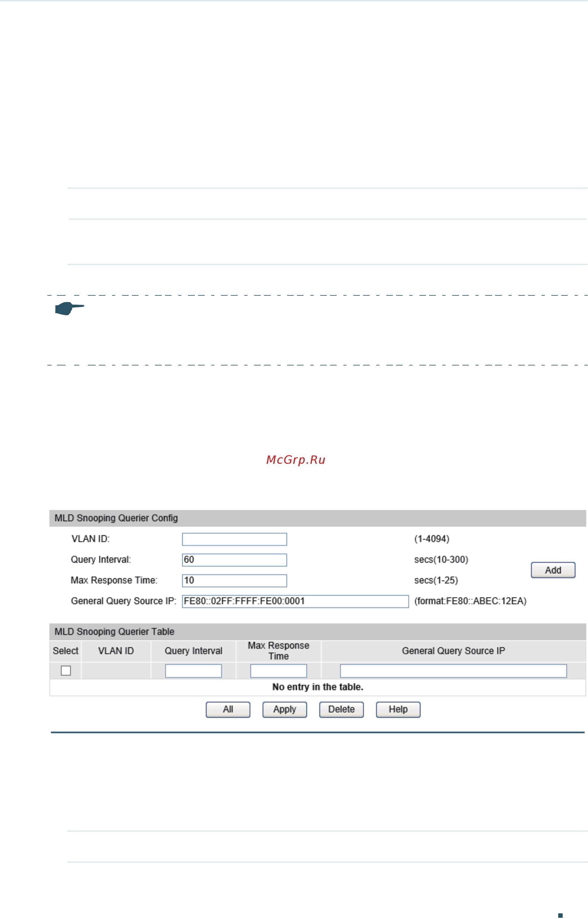Viewport: 588px width, 919px height.
Task: Click the Query Interval field showing 60
Action: click(234, 560)
